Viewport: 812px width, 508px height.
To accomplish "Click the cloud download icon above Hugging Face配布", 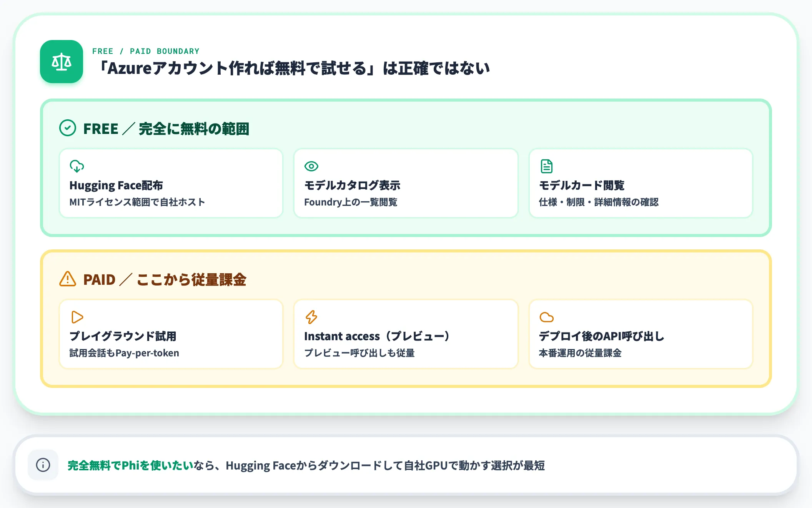I will (x=77, y=166).
